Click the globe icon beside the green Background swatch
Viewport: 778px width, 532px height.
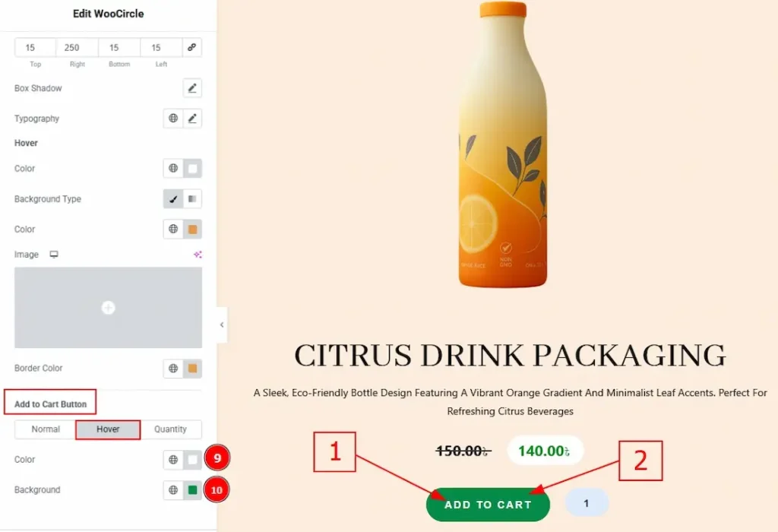[x=173, y=490]
